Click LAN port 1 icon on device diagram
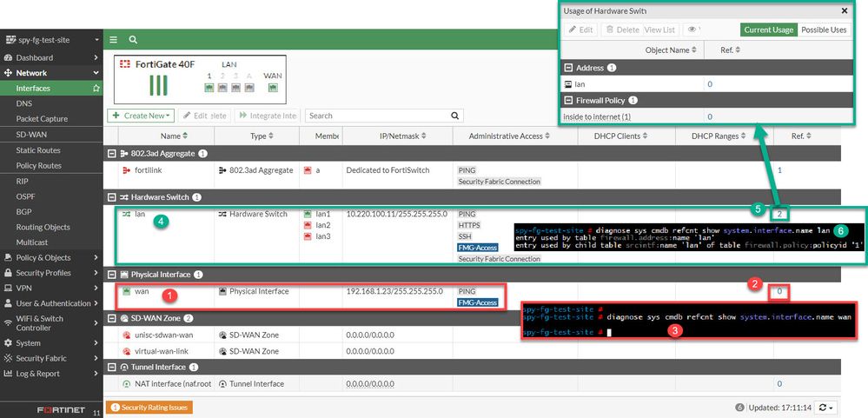Screen dimensions: 868x418 tap(209, 88)
